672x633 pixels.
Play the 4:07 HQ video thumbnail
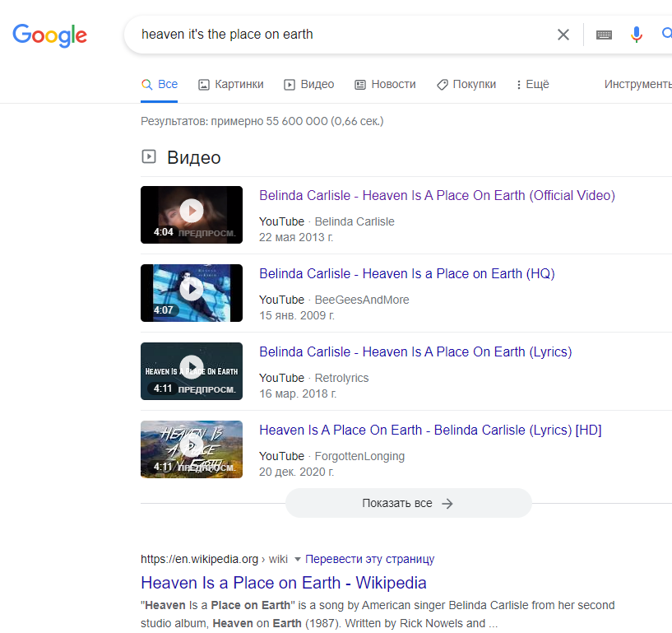pos(192,293)
